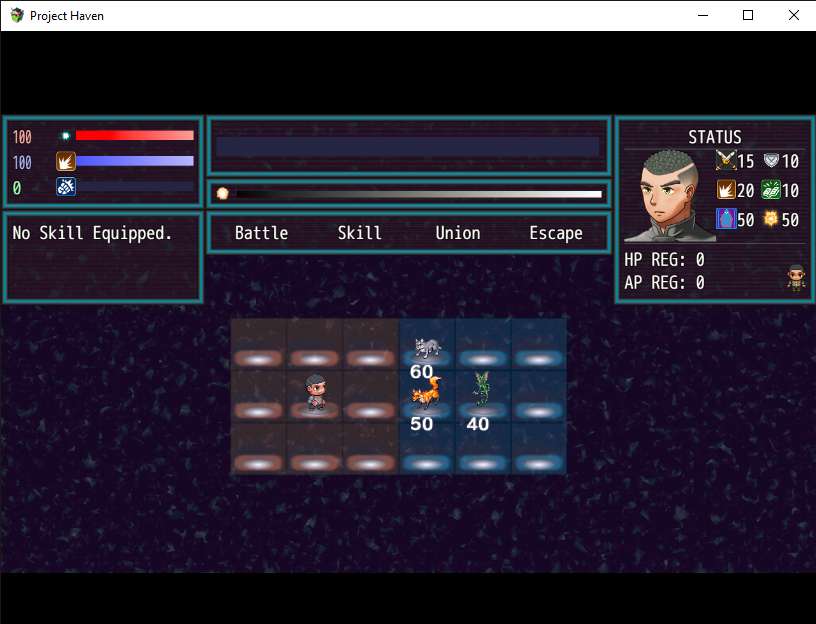The height and width of the screenshot is (624, 816).
Task: Select the blue agility icon showing 50
Action: click(x=727, y=219)
